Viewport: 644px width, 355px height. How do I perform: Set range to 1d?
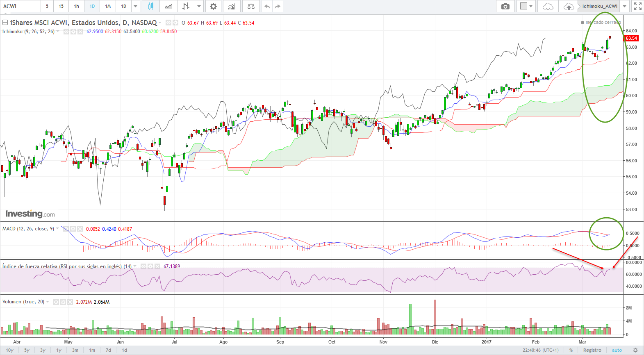124,350
